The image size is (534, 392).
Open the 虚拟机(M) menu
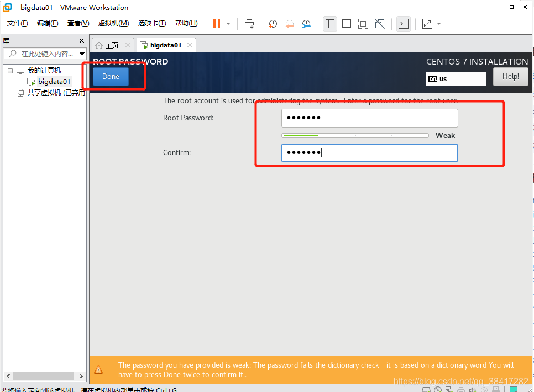tap(114, 23)
